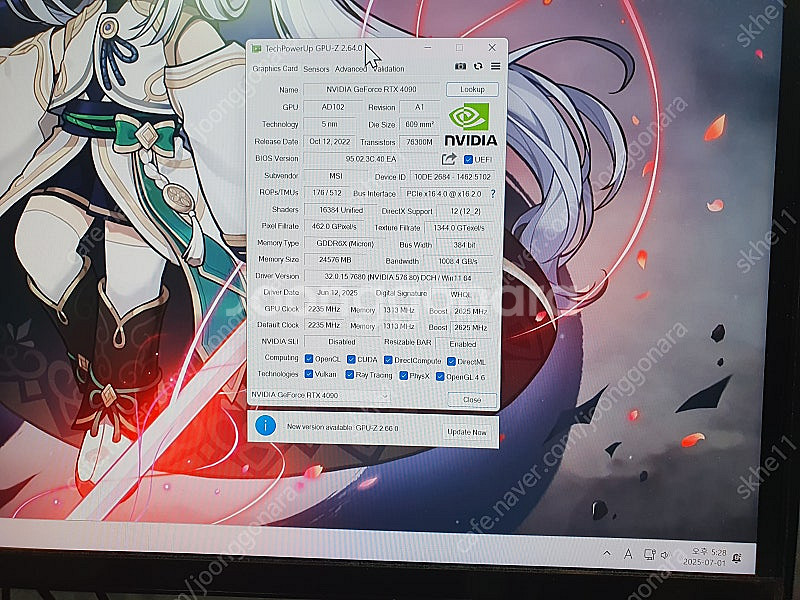This screenshot has width=800, height=600.
Task: Switch to the Graphics Card tab
Action: pyautogui.click(x=274, y=68)
